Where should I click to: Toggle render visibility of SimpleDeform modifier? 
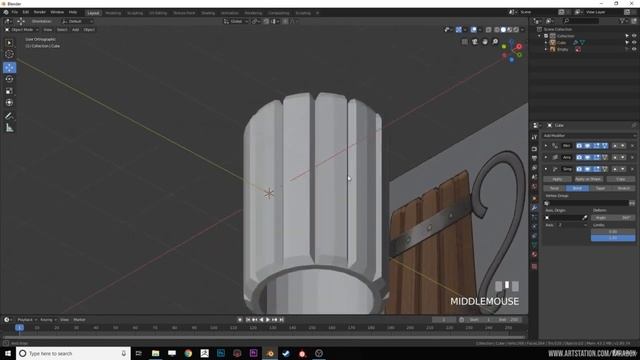pos(579,169)
